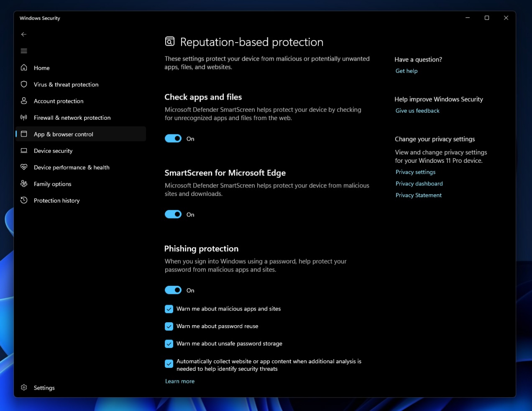Select the Home house icon
Viewport: 532px width, 411px height.
[24, 67]
